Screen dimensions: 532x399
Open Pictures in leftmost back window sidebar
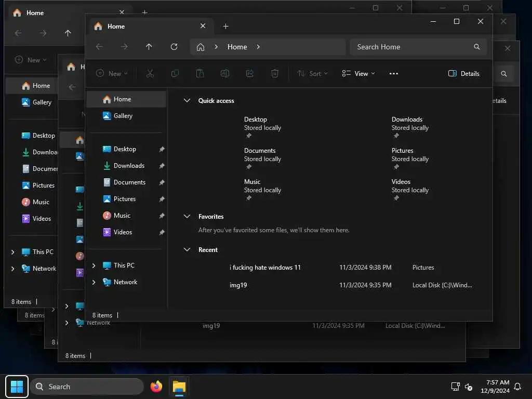pos(38,185)
